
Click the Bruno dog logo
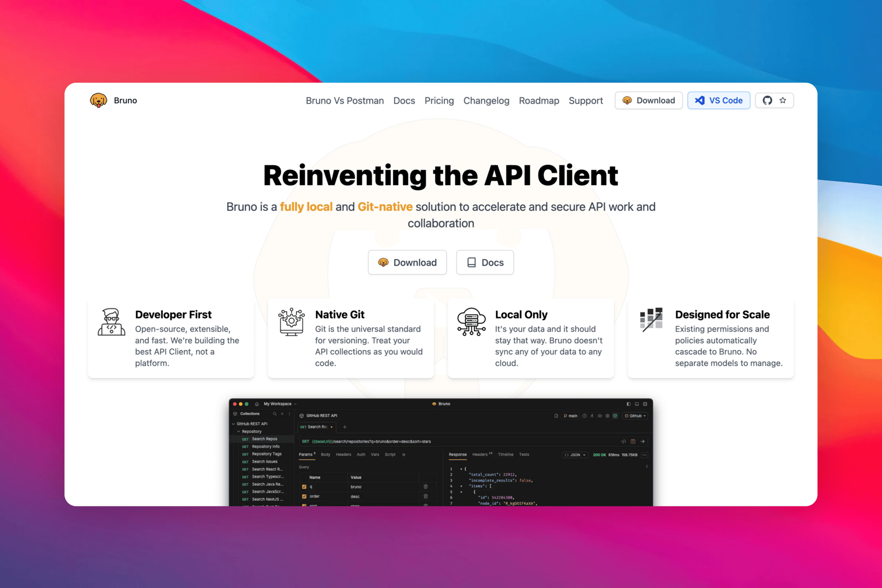pos(98,100)
